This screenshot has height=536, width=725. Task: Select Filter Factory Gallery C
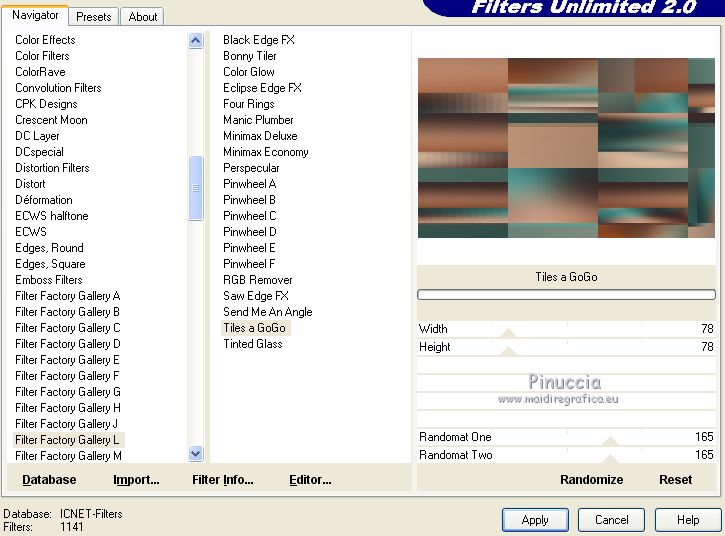(68, 328)
